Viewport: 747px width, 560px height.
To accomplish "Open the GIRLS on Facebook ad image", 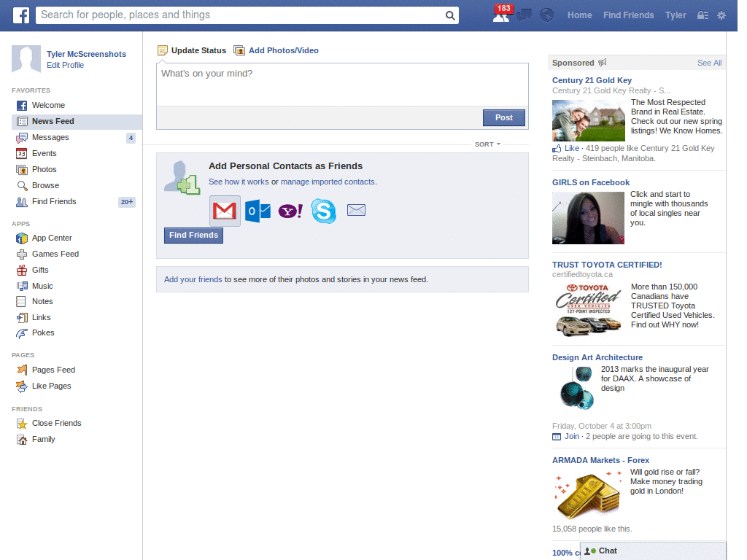I will click(588, 218).
